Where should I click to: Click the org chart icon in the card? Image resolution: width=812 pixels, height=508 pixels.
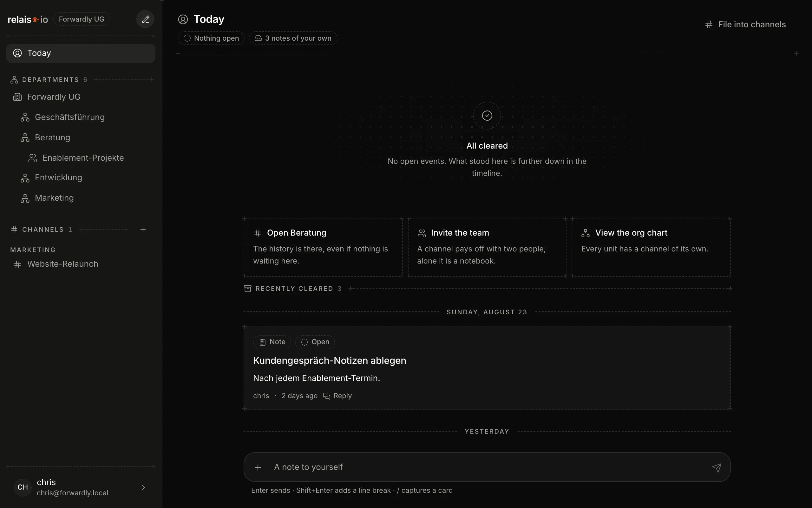click(586, 233)
